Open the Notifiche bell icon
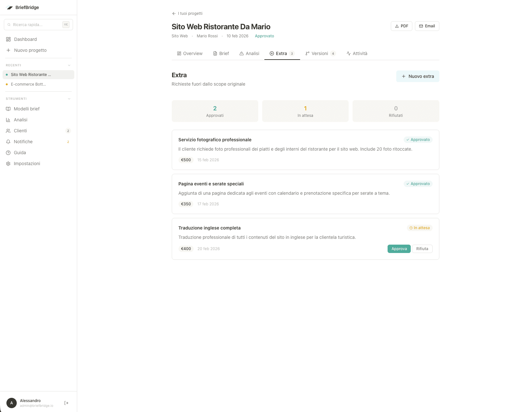Screen dimensions: 532x412 point(8,142)
